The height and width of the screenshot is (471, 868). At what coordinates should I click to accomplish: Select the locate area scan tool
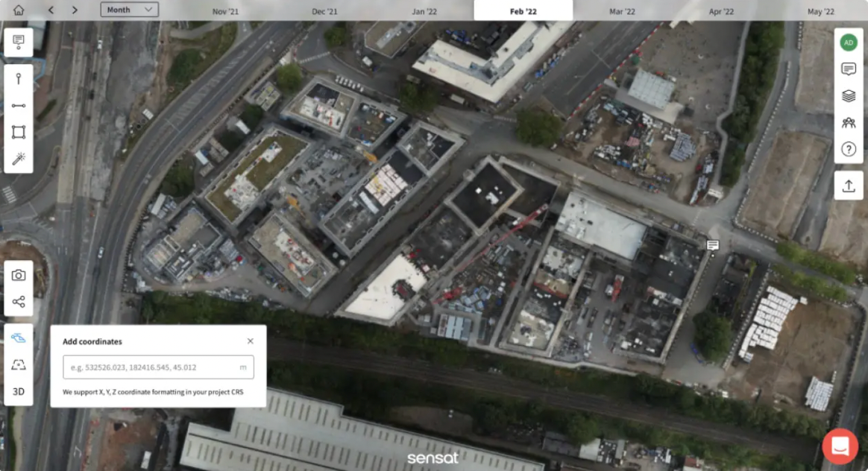[18, 364]
